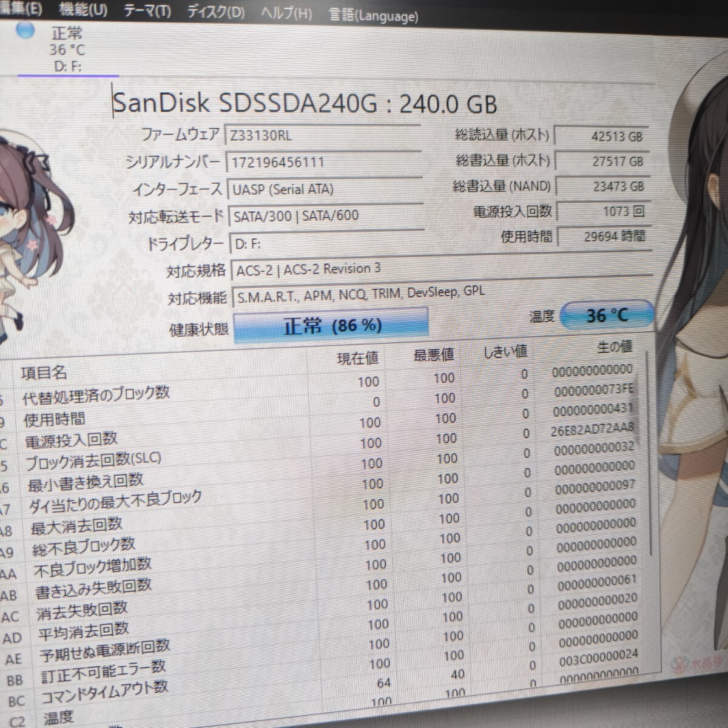Screen dimensions: 728x728
Task: Click the raw value 000000000020
Action: [x=598, y=602]
